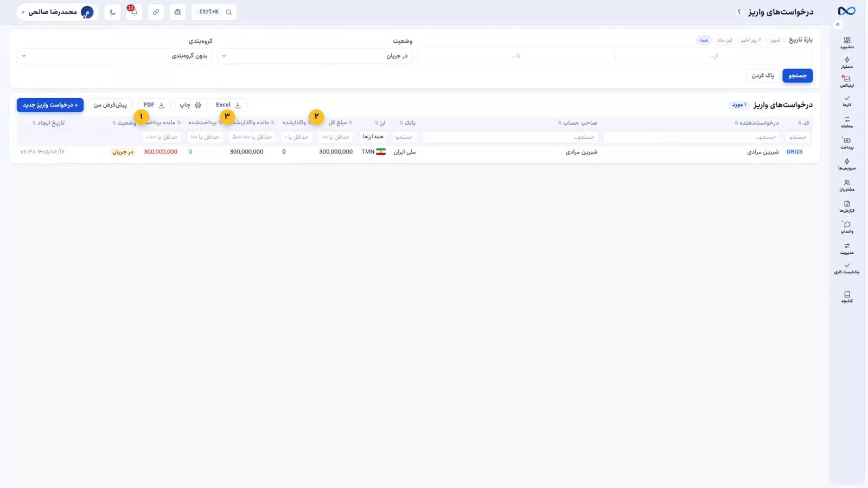Open the اینباکس (inbox) sidebar icon
This screenshot has height=488, width=868.
click(847, 81)
